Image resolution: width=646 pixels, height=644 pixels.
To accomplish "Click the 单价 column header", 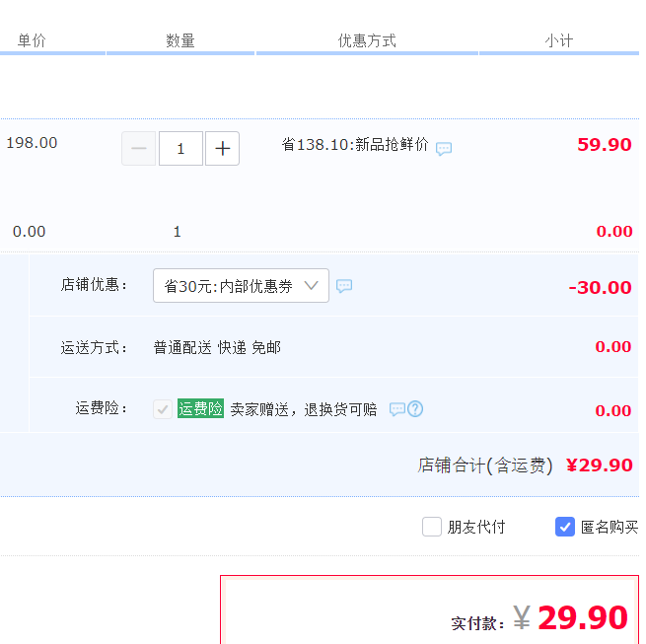I will click(32, 40).
